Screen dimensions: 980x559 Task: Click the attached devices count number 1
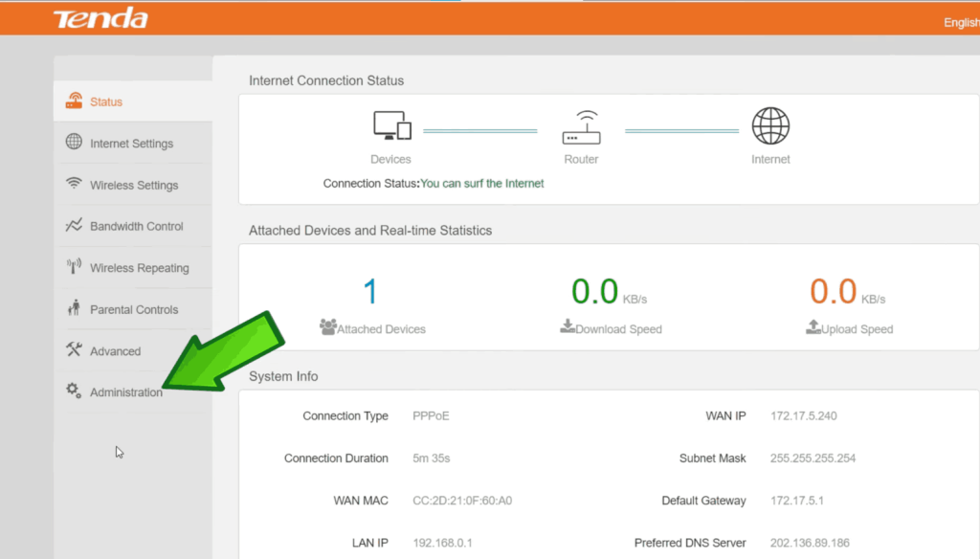point(371,291)
